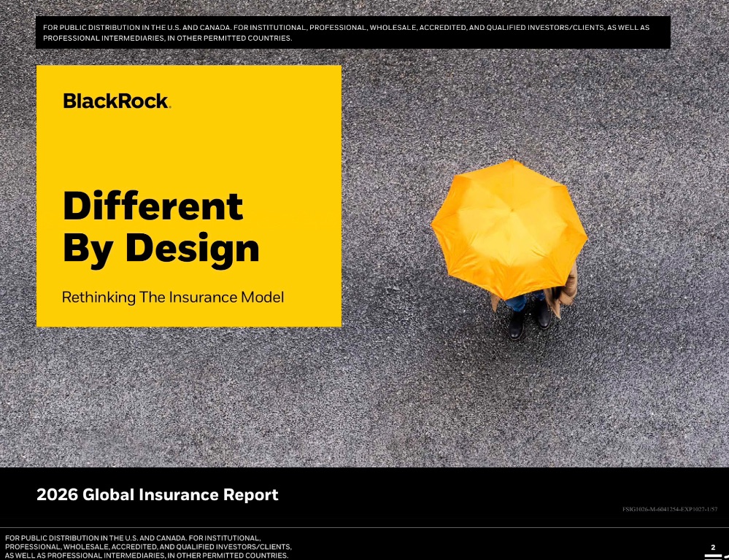Click the BlackRock logo
The image size is (729, 560).
click(117, 101)
